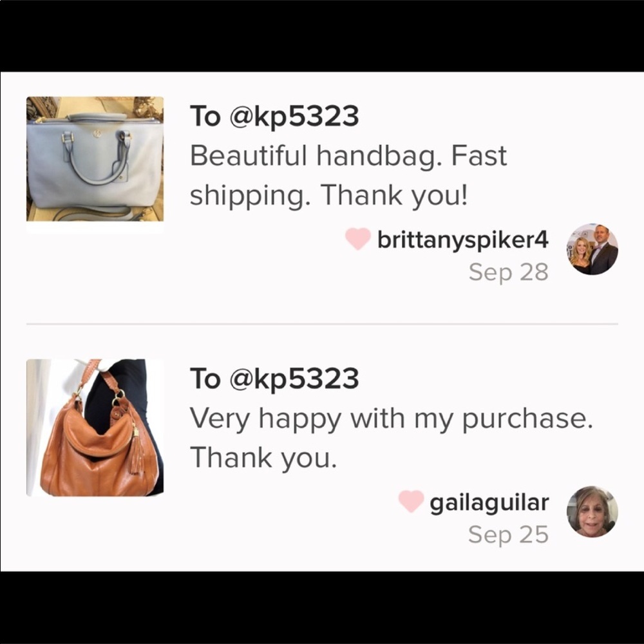The width and height of the screenshot is (644, 644).
Task: Tap the pink heart beside brittanyspiker4
Action: point(357,240)
